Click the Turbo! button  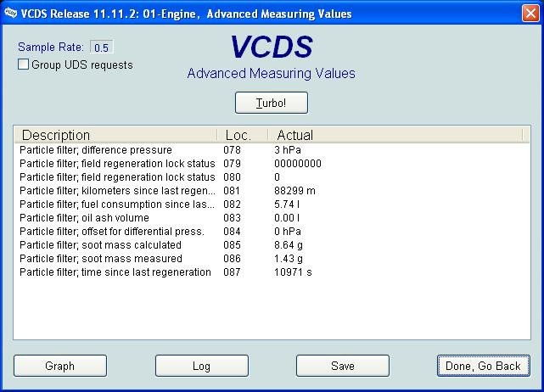pyautogui.click(x=272, y=103)
